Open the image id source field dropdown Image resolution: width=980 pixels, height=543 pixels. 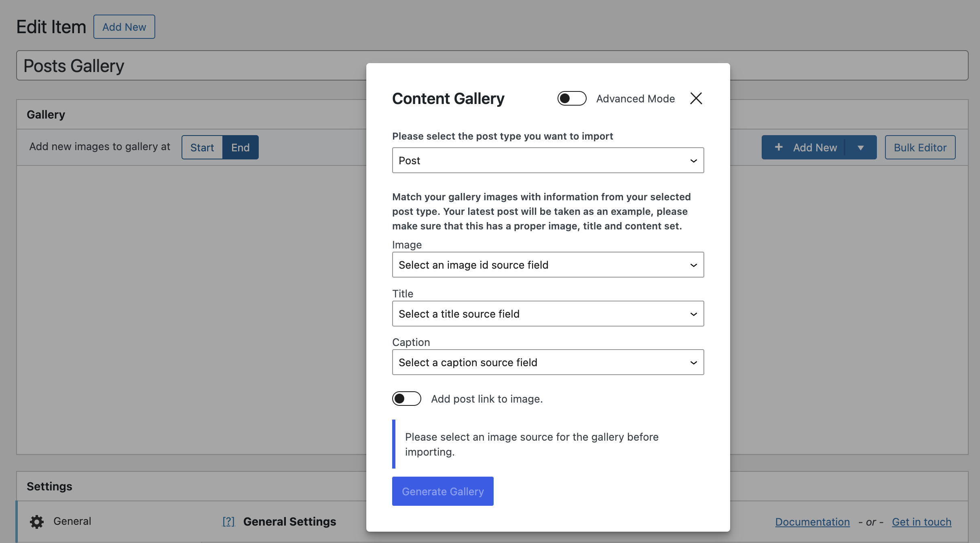(548, 265)
